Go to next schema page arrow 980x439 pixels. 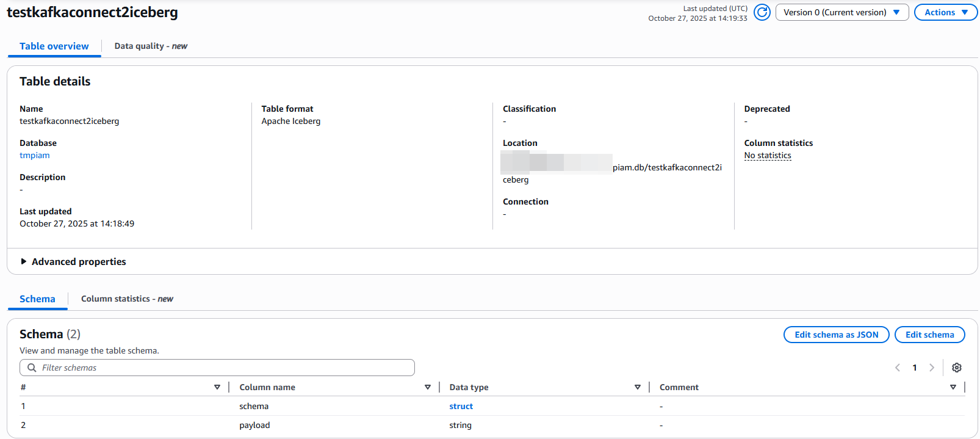(932, 368)
